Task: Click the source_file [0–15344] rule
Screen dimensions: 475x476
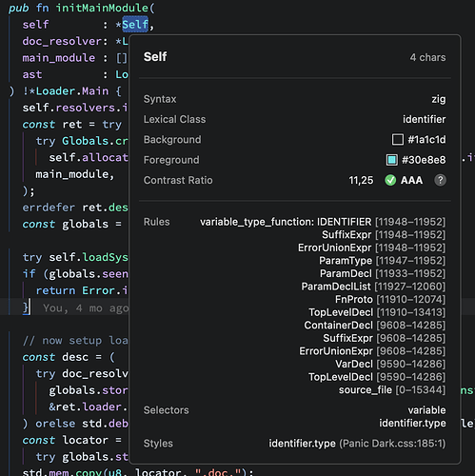Action: (x=392, y=390)
